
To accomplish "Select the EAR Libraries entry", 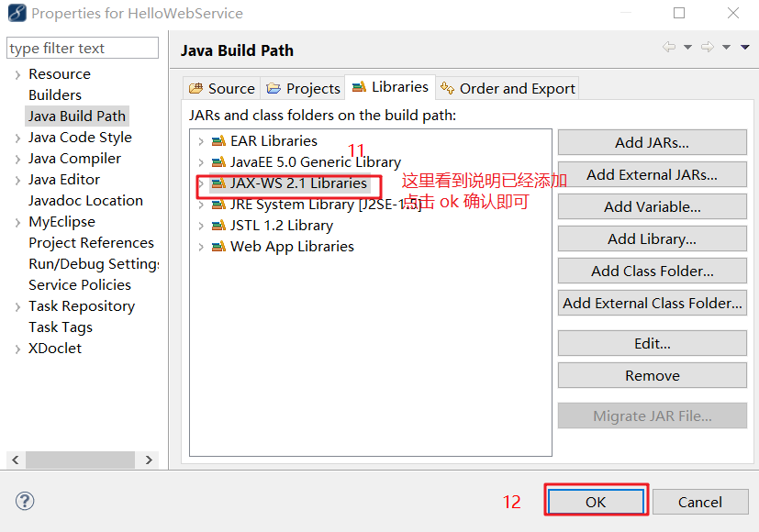I will coord(274,140).
